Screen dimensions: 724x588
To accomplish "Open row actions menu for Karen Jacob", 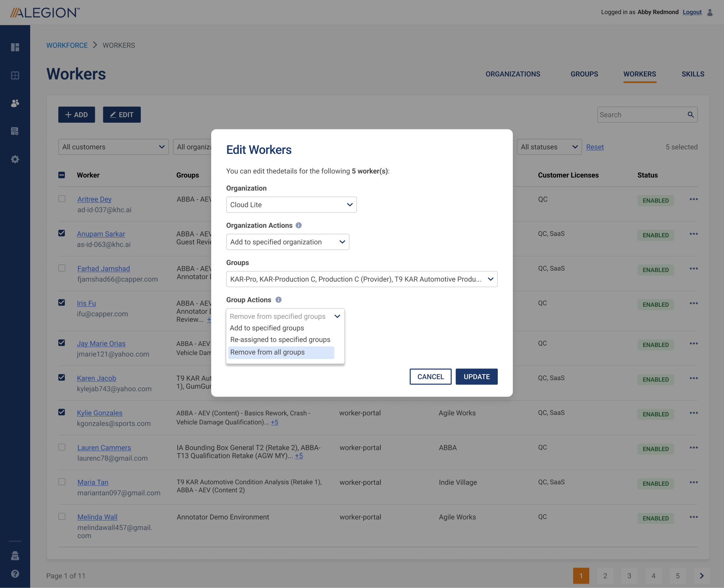I will coord(693,378).
